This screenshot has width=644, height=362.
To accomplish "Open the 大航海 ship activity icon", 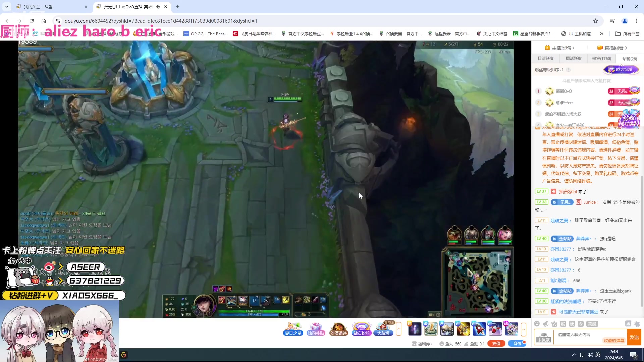I will click(x=383, y=329).
